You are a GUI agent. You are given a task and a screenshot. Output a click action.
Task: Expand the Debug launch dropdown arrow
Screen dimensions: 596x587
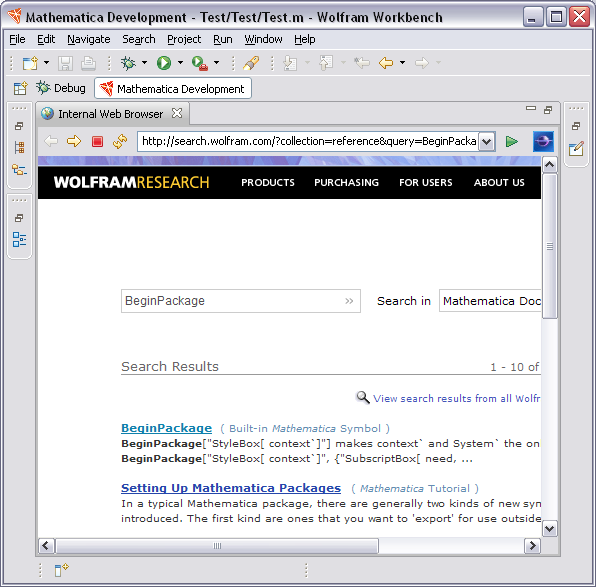[x=144, y=63]
